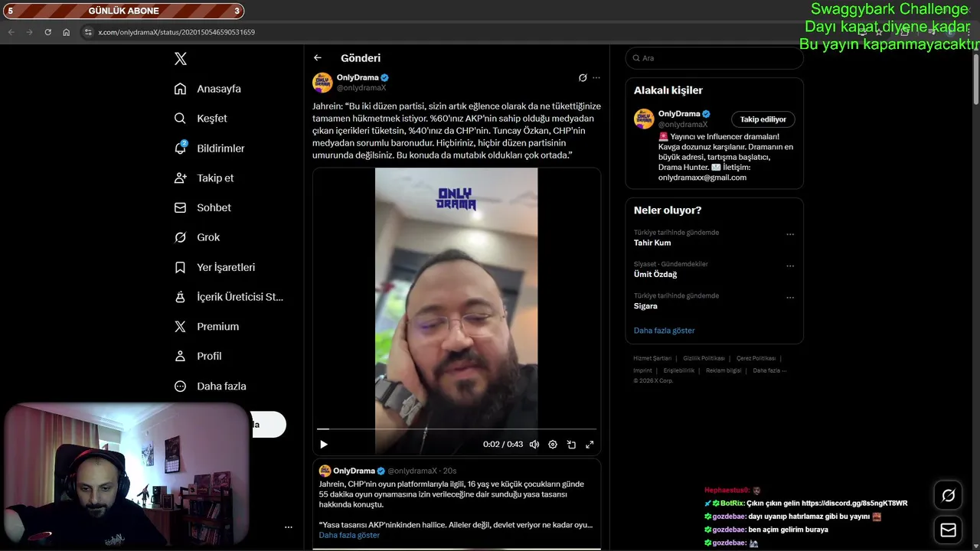Image resolution: width=980 pixels, height=551 pixels.
Task: Open account menu dots near webcam
Action: click(289, 527)
